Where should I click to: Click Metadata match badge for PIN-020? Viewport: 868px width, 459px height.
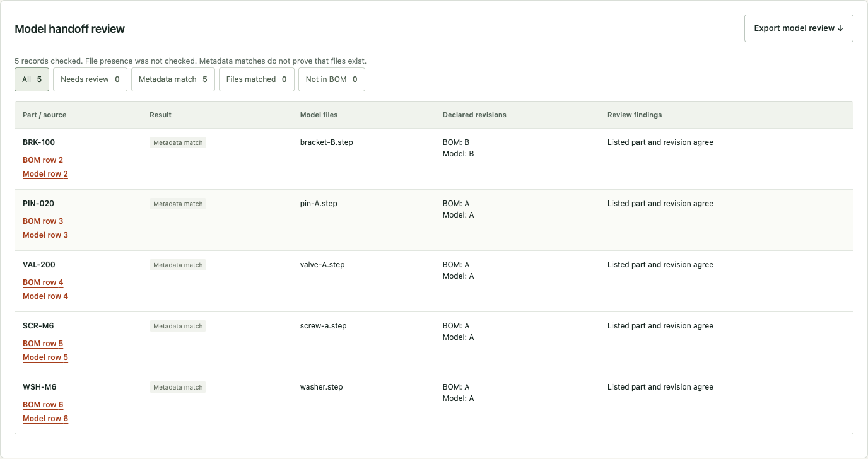(x=178, y=204)
